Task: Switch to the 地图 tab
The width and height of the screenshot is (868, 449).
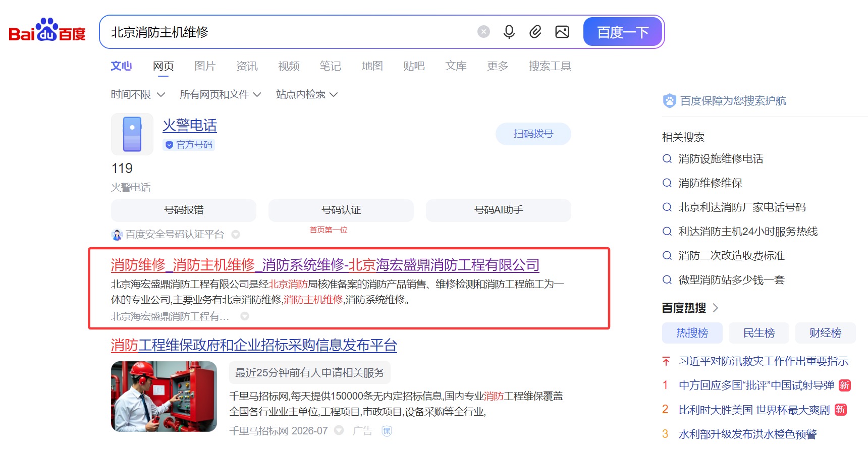Action: point(372,66)
